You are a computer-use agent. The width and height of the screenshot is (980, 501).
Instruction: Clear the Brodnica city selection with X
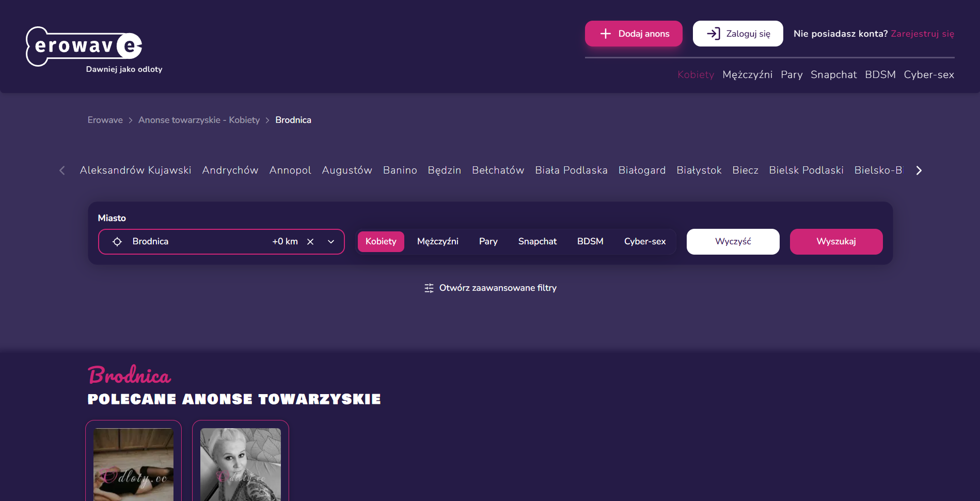tap(310, 242)
